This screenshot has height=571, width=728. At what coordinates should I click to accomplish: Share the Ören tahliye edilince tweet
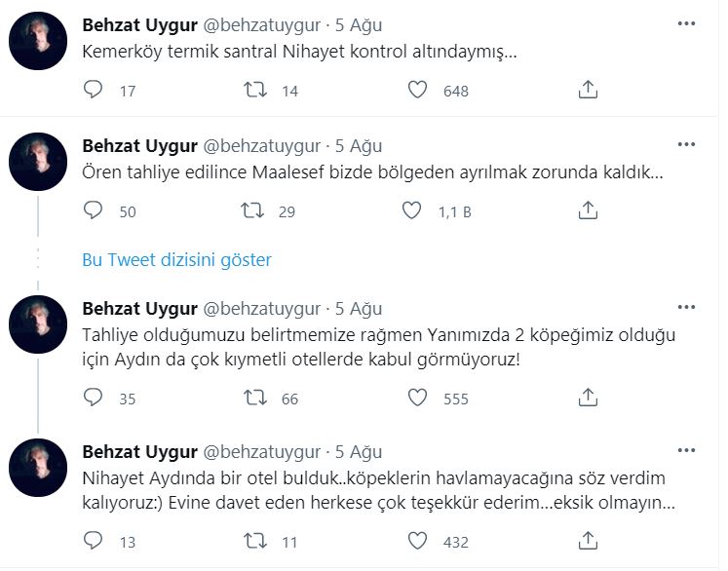pos(588,210)
